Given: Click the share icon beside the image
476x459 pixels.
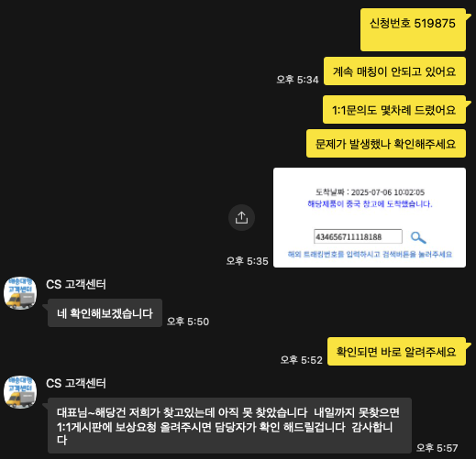Looking at the screenshot, I should 241,217.
